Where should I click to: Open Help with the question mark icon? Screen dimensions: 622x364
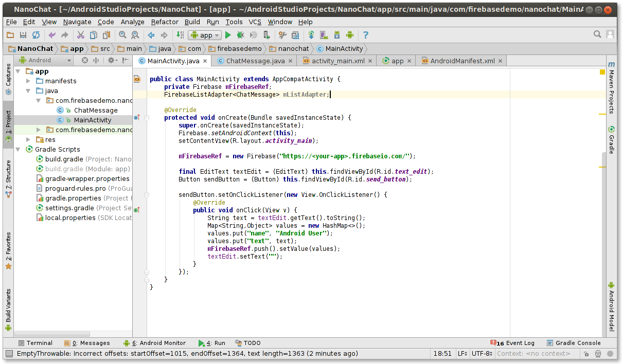pyautogui.click(x=366, y=35)
